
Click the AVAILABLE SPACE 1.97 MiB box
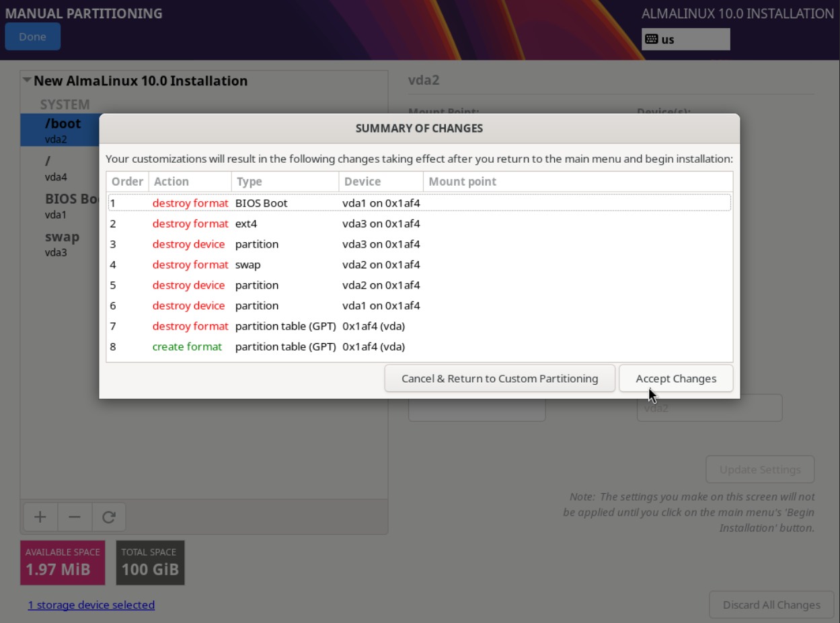point(63,562)
